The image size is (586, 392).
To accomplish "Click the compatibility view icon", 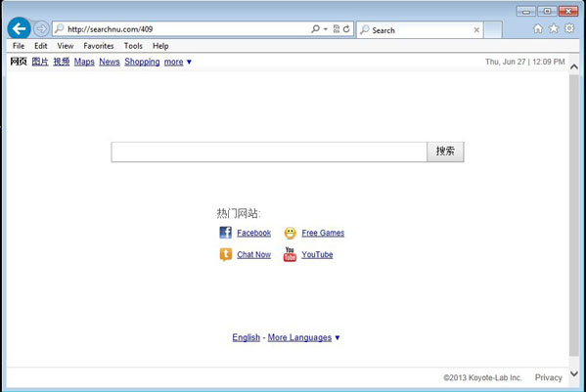I will (337, 29).
